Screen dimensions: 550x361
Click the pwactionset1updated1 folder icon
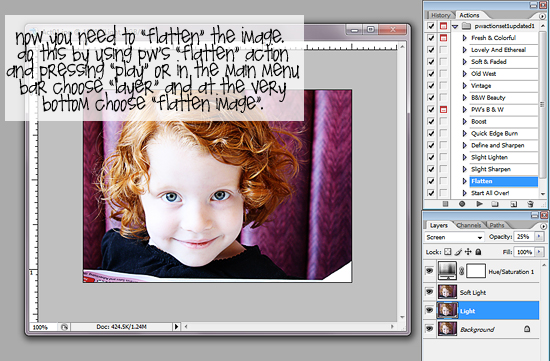tap(466, 26)
